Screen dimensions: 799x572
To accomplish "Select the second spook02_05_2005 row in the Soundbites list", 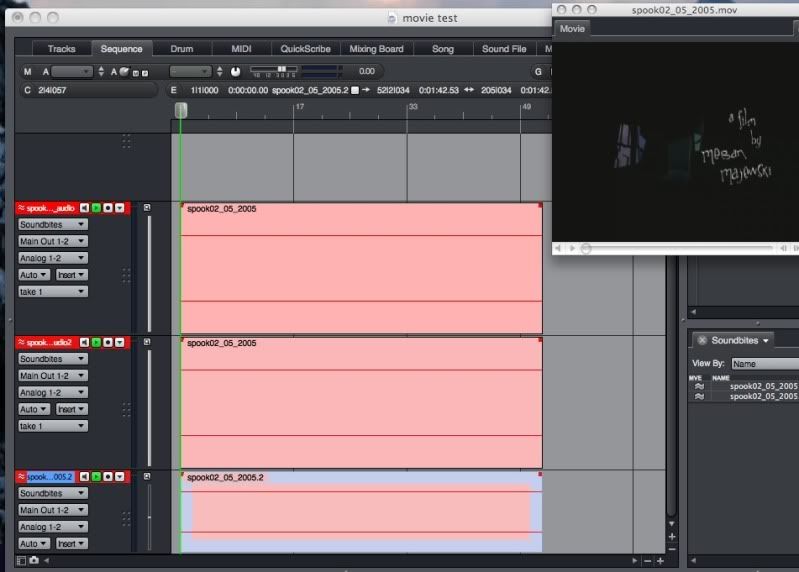I will [x=744, y=396].
